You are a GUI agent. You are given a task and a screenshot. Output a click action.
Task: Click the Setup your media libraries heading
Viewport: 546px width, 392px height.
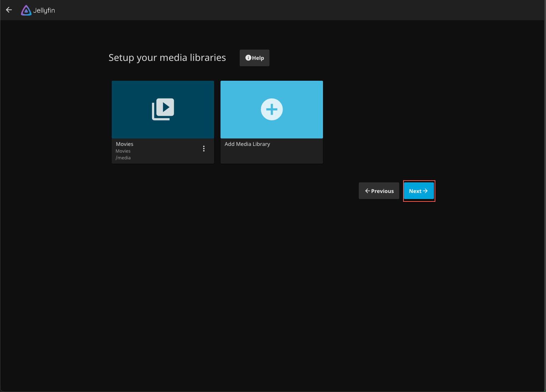click(x=167, y=58)
